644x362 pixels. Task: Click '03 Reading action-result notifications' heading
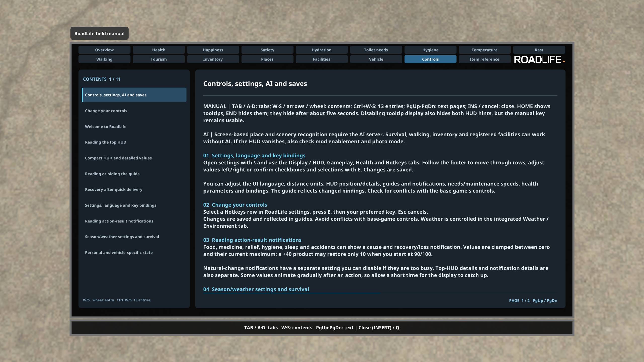252,240
